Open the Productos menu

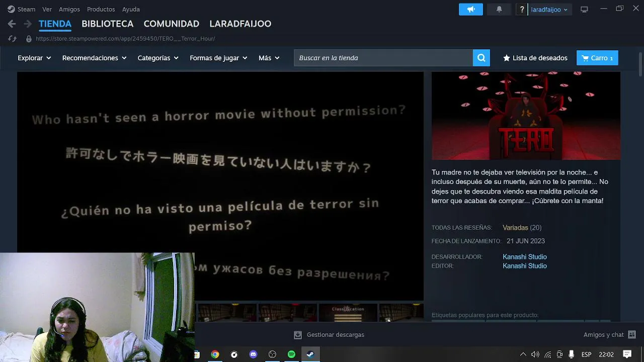[101, 9]
